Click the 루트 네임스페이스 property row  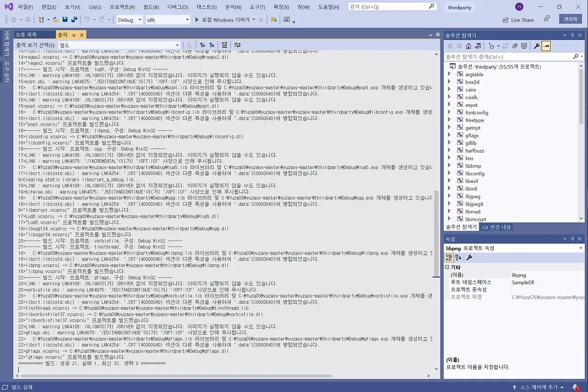514,282
